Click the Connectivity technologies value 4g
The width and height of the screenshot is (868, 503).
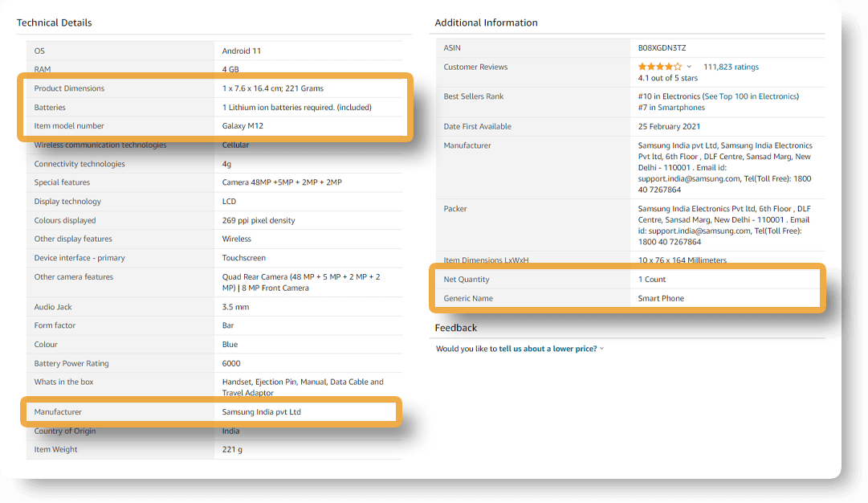click(x=226, y=165)
